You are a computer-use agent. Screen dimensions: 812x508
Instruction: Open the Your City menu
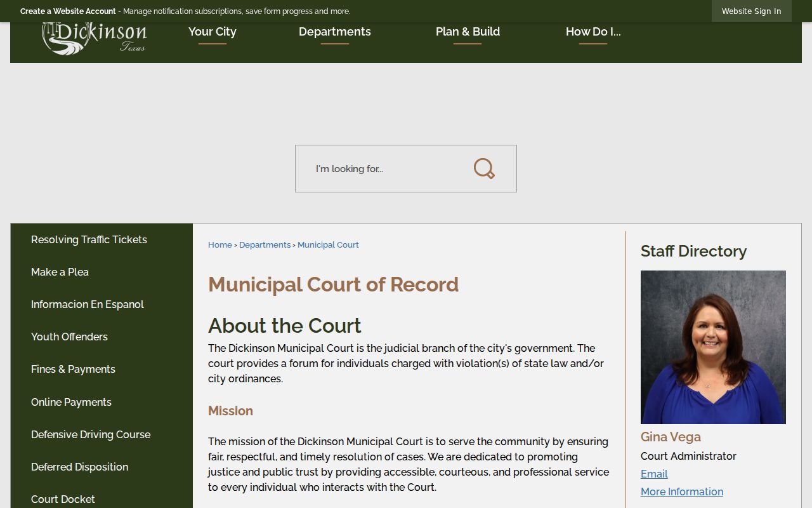tap(213, 32)
